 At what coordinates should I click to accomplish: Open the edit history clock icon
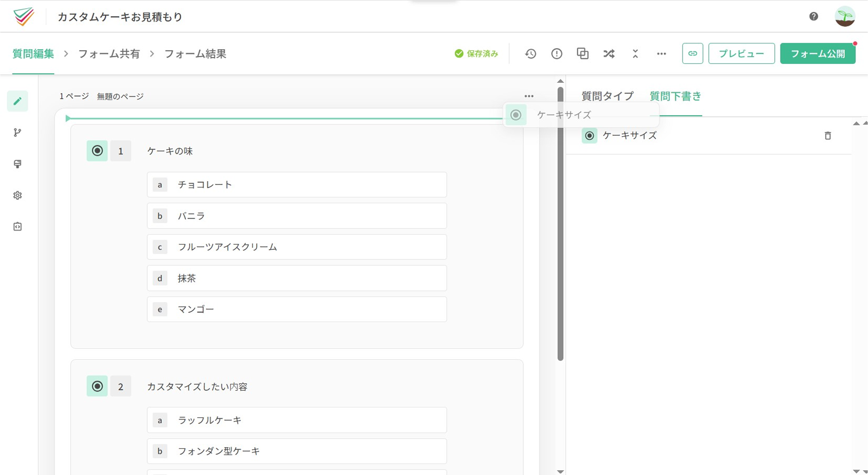point(531,53)
